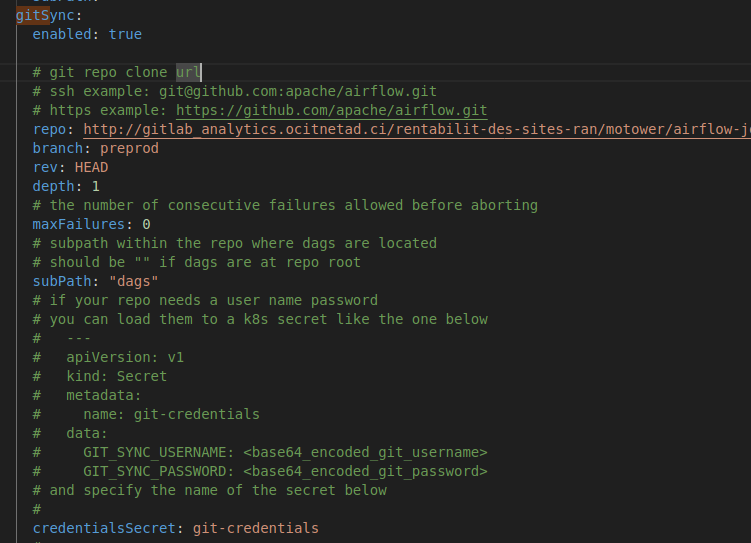Click the consecutive failures comment line
The width and height of the screenshot is (751, 543).
(285, 205)
